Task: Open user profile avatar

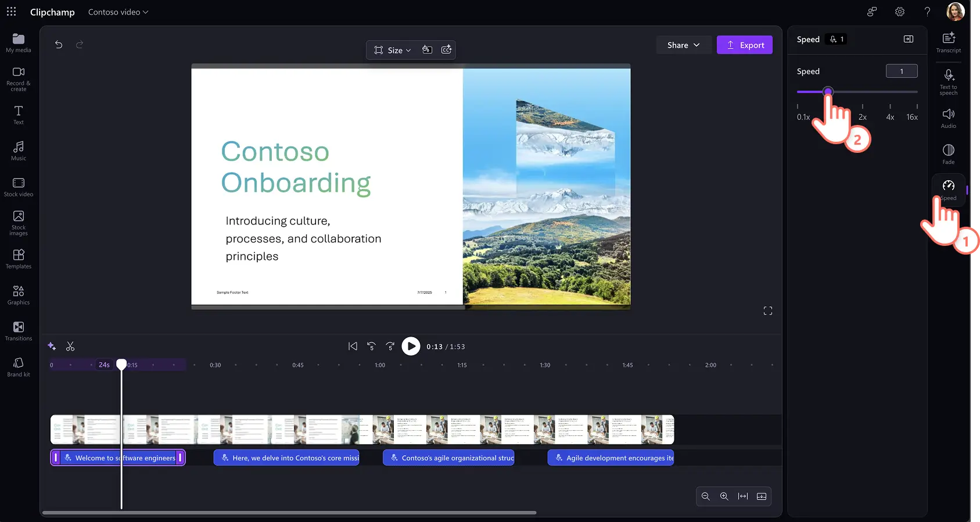Action: pyautogui.click(x=956, y=11)
